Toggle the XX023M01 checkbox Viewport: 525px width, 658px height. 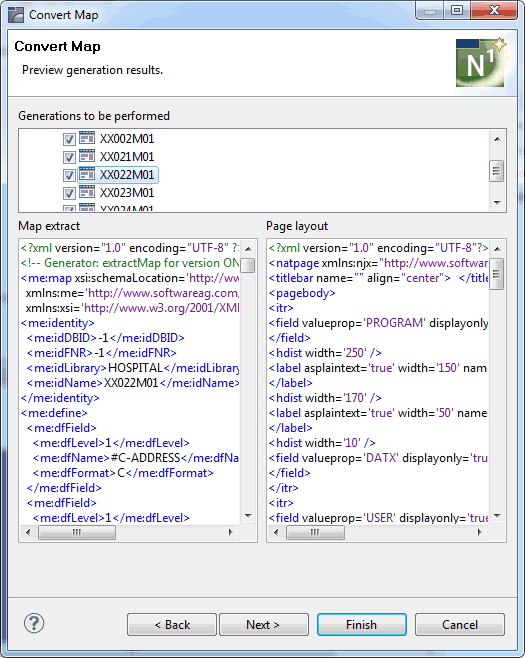coord(69,193)
